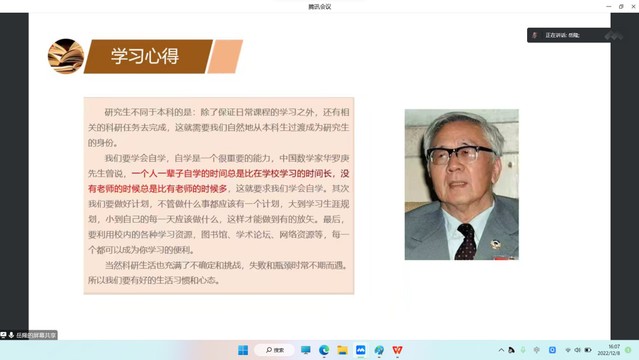The height and width of the screenshot is (360, 639).
Task: Open the globe browser icon on taskbar
Action: pos(379,350)
